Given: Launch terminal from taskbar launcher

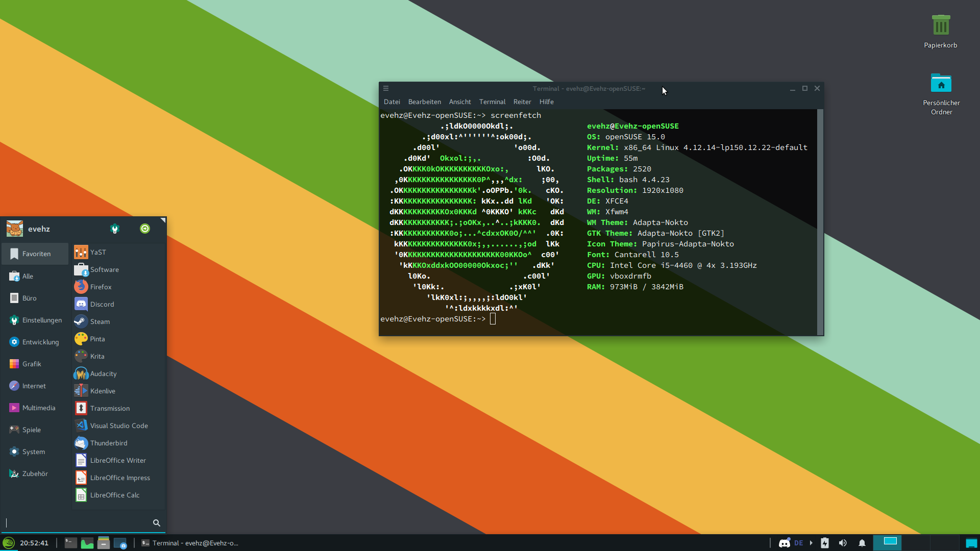Looking at the screenshot, I should (x=71, y=543).
